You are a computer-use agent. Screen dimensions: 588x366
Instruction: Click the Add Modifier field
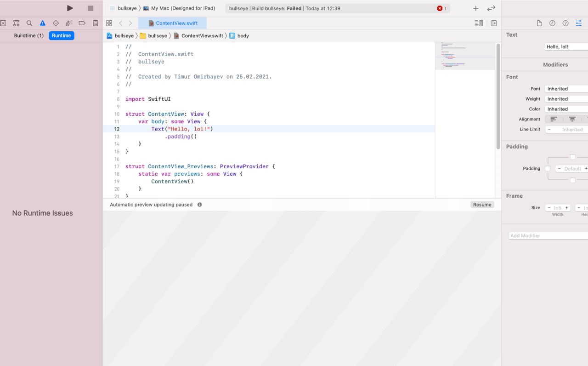click(x=548, y=235)
